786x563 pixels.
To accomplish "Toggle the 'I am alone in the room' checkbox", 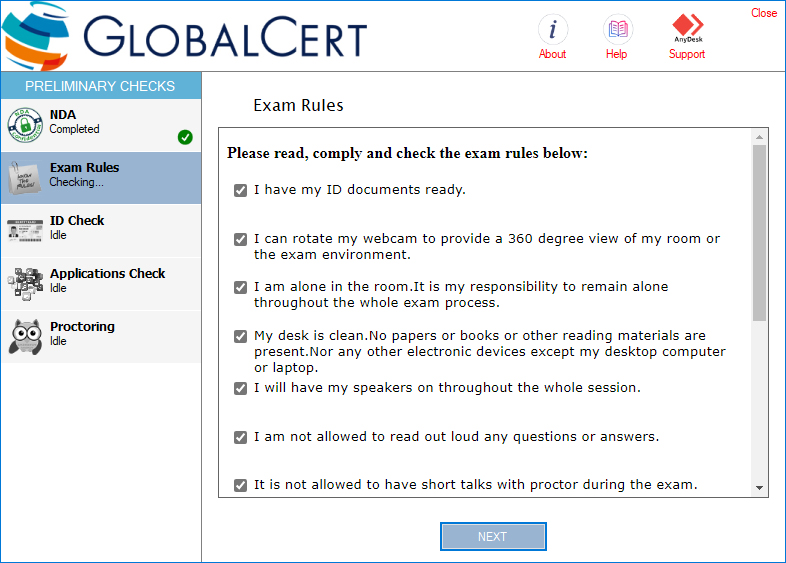I will point(240,287).
